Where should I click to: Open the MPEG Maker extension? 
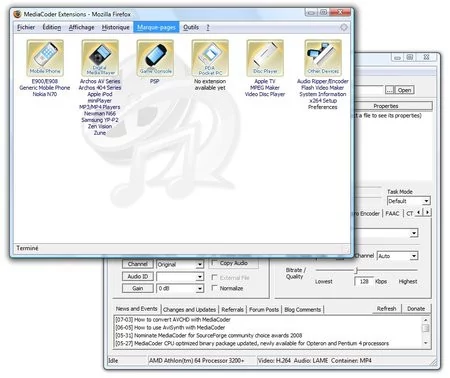click(265, 88)
